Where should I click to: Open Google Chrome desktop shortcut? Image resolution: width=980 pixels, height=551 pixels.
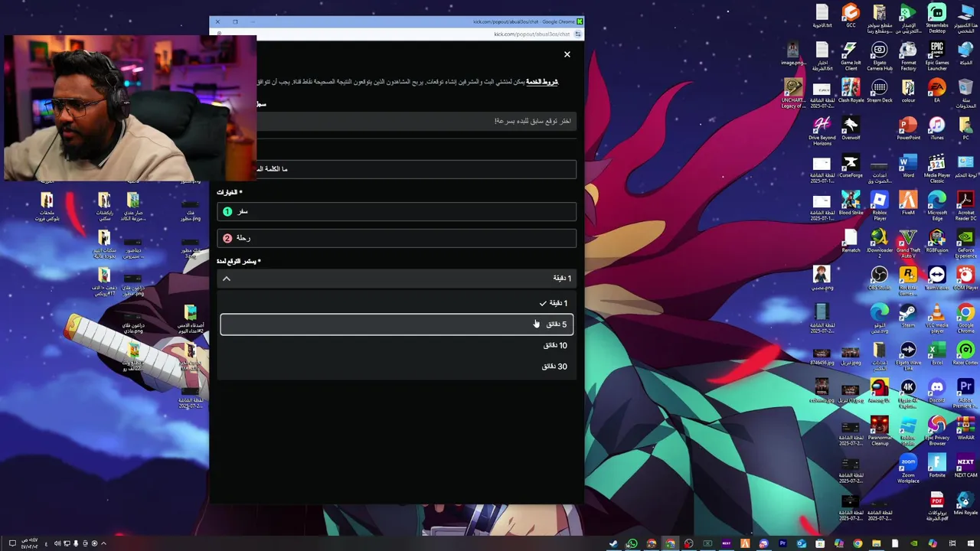click(965, 318)
